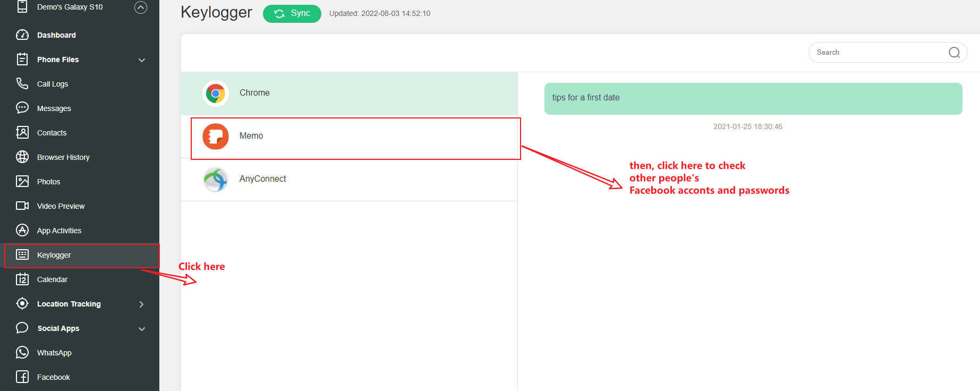The height and width of the screenshot is (391, 980).
Task: Click the Location Tracking target icon
Action: click(22, 303)
